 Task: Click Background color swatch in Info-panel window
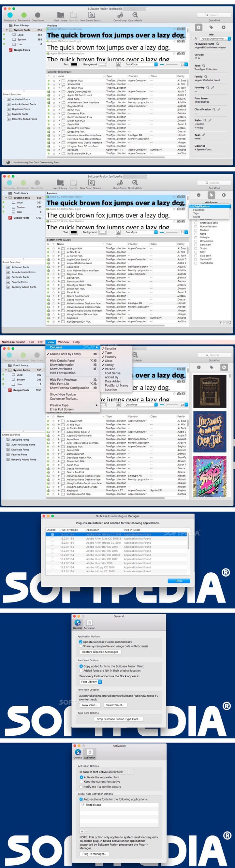click(x=102, y=64)
